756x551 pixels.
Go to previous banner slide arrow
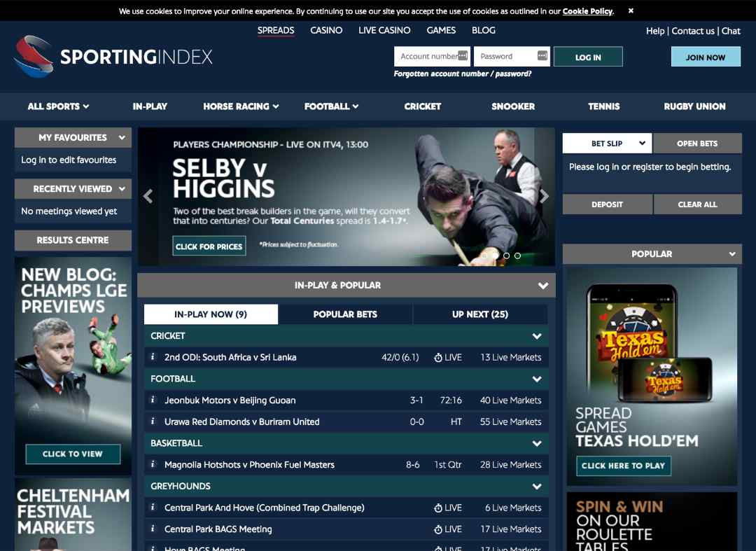click(148, 197)
